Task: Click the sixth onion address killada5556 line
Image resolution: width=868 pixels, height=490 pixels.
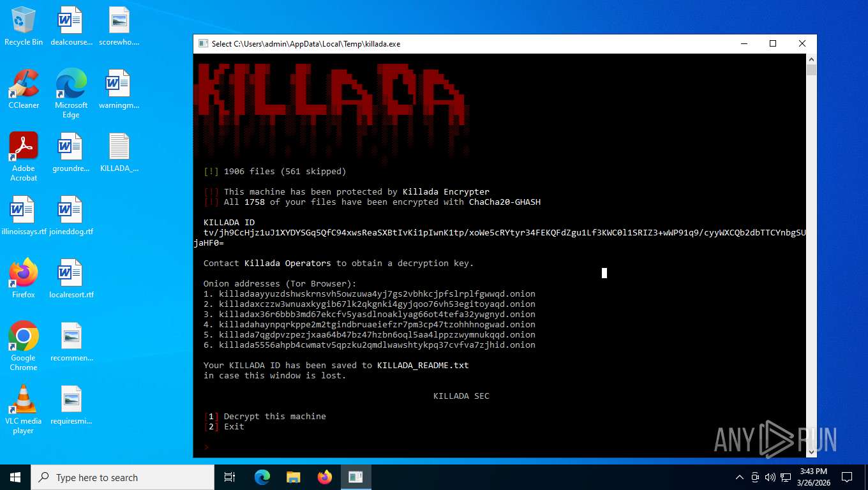Action: point(370,345)
